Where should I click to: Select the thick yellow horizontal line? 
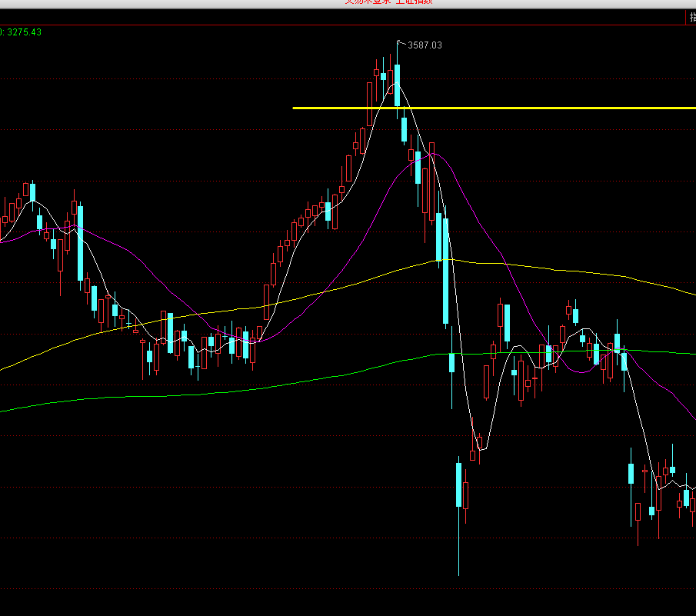(538, 108)
